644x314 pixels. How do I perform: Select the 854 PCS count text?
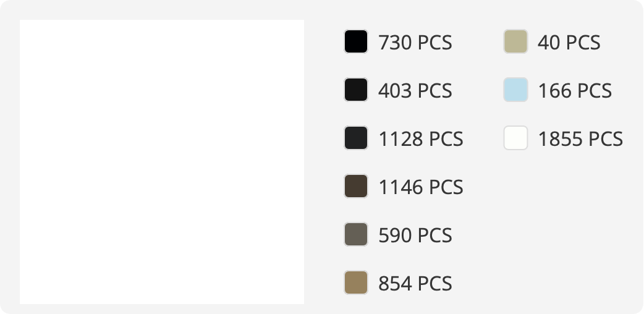click(415, 283)
